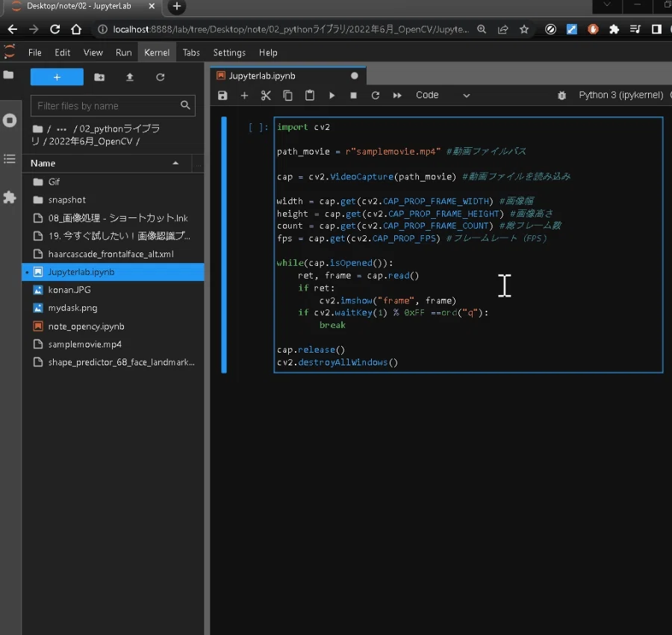
Task: Run the selected cell
Action: [x=332, y=95]
